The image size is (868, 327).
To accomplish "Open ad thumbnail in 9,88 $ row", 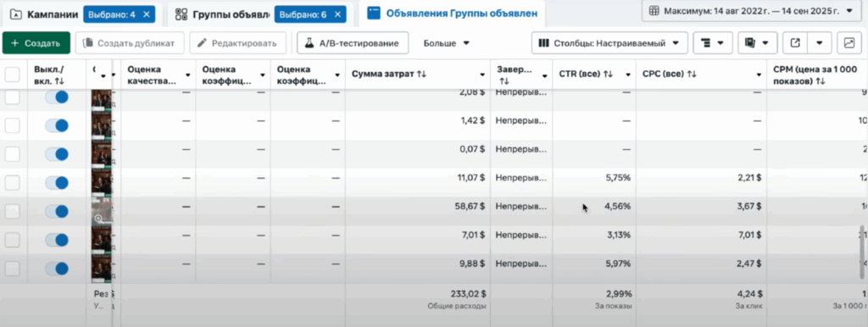I will (x=102, y=269).
